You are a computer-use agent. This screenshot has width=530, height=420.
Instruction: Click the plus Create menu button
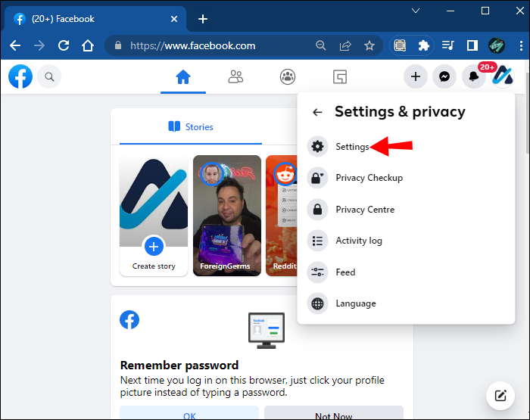click(416, 76)
